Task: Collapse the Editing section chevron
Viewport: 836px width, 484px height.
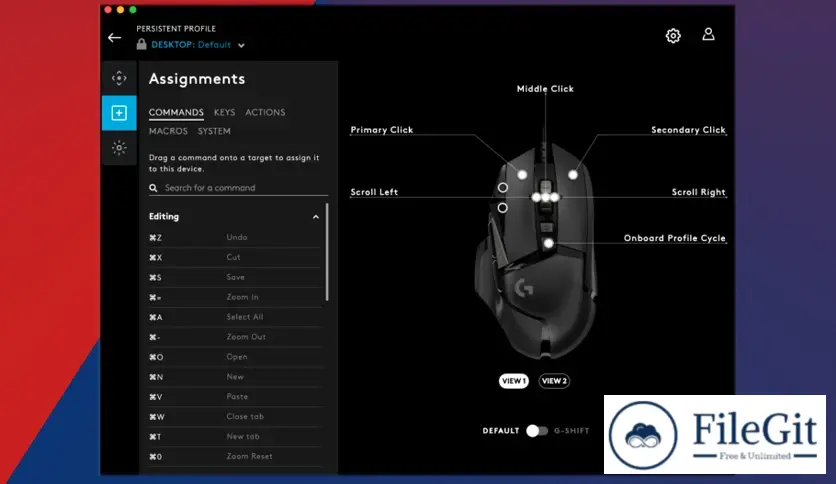Action: (x=316, y=217)
